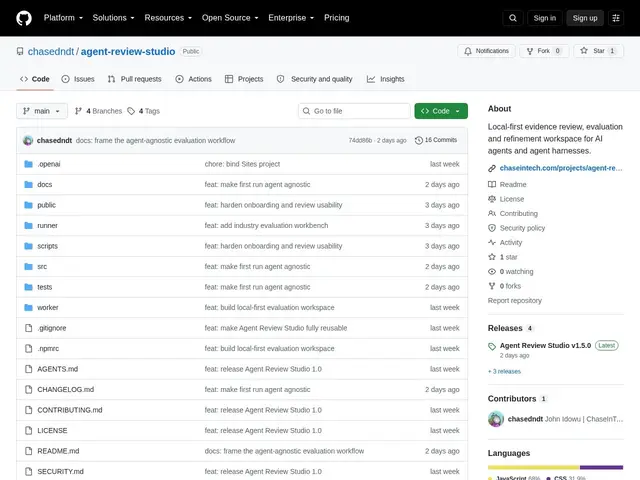Click the link icon beside the chaseintech URL
The image size is (640, 480).
[492, 168]
